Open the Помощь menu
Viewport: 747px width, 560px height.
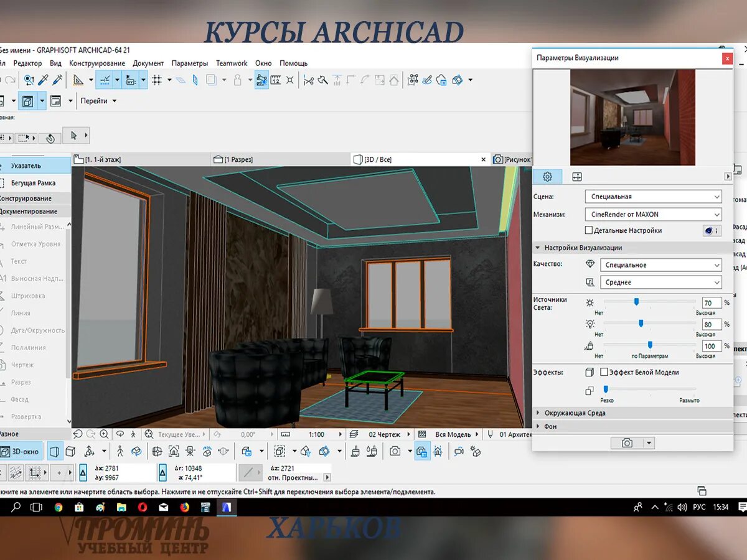(294, 63)
